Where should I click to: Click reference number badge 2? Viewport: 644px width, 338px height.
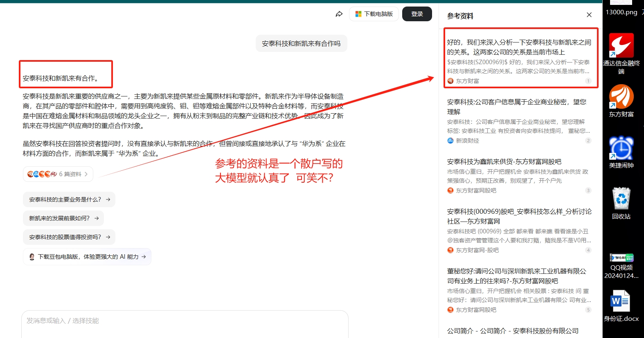[x=588, y=141]
